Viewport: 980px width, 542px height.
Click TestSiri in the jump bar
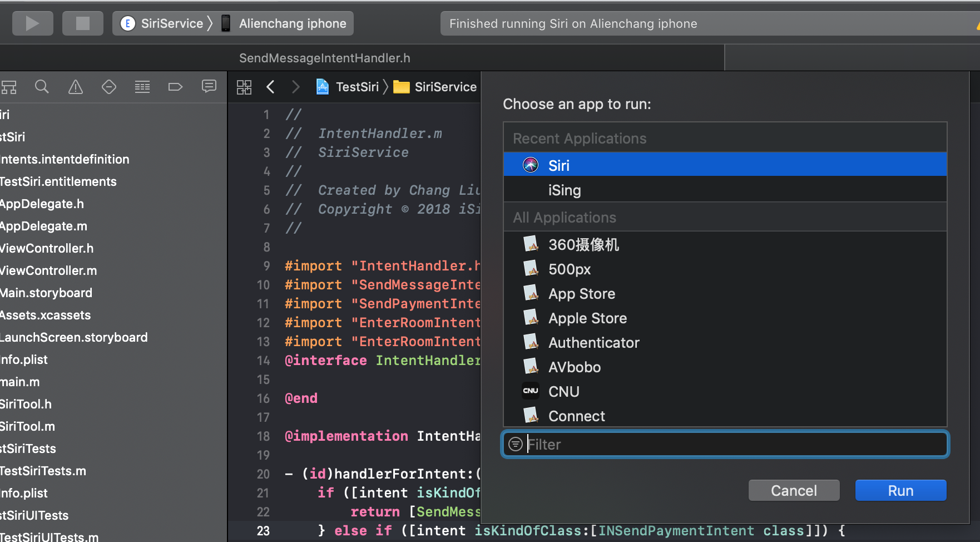point(348,87)
